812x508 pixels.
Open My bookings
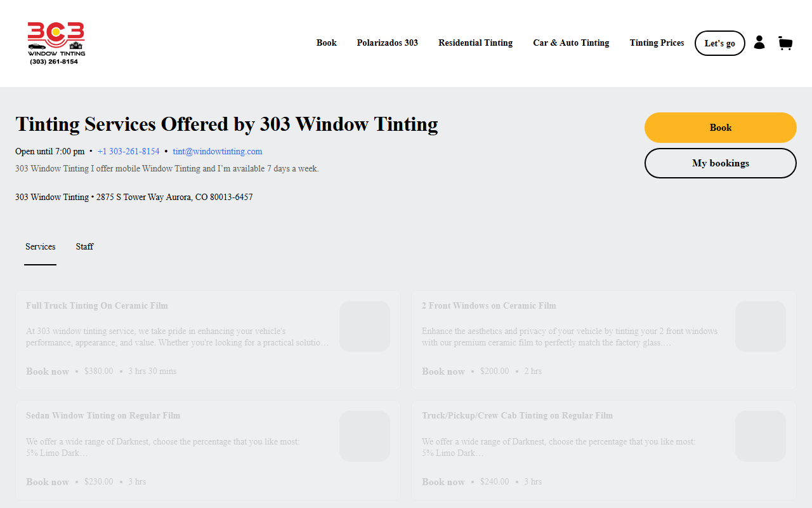pyautogui.click(x=721, y=163)
